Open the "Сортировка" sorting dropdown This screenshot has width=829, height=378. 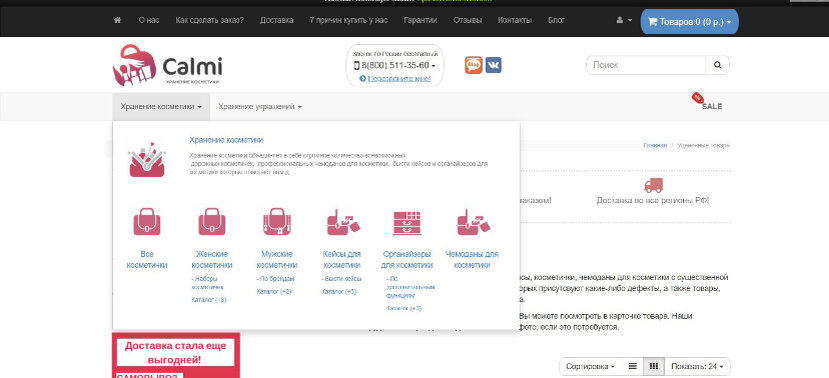tap(590, 366)
